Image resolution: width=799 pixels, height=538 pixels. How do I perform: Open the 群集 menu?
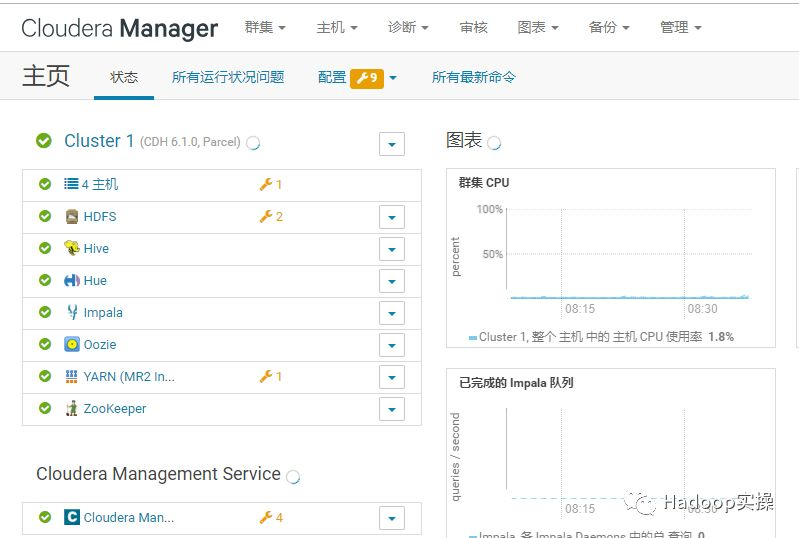click(264, 27)
